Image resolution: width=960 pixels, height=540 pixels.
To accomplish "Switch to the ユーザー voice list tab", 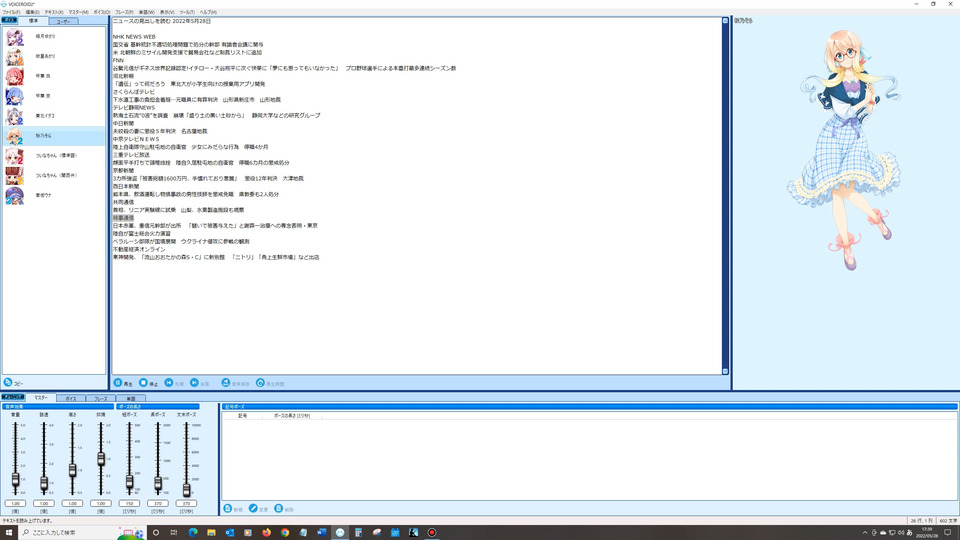I will click(64, 21).
